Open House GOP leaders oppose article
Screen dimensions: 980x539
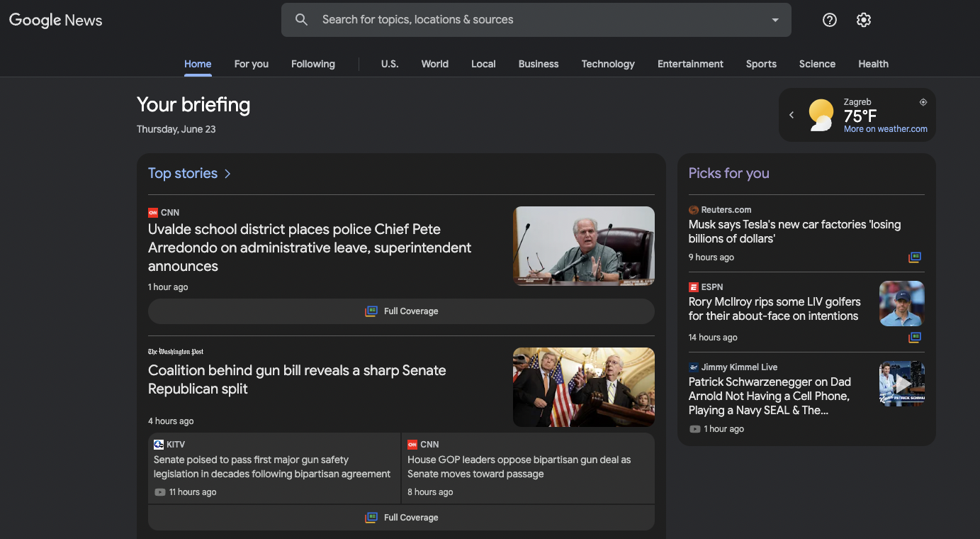coord(519,467)
